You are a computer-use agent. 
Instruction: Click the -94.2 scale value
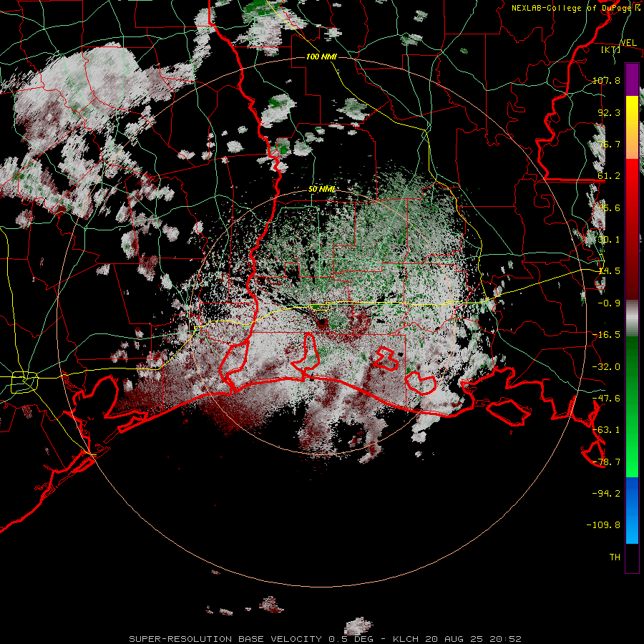click(x=606, y=493)
